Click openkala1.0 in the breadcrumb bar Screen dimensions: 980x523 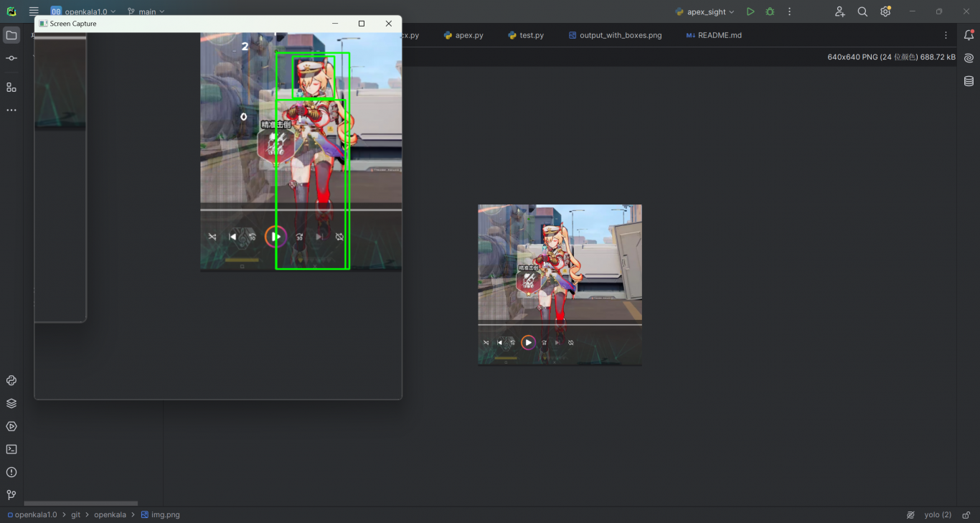pos(32,514)
